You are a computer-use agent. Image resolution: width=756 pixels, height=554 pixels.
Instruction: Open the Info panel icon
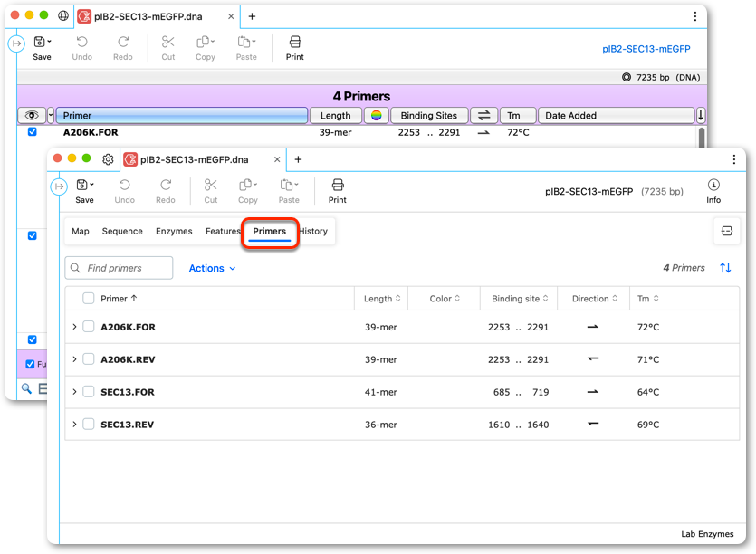coord(713,185)
